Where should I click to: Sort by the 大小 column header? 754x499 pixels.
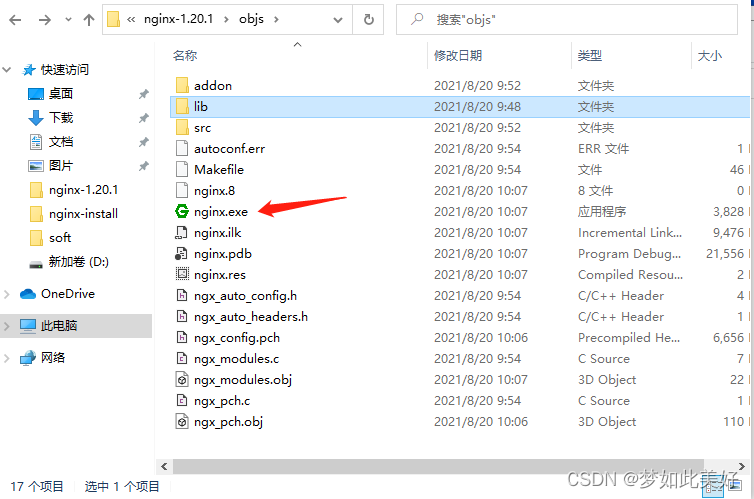[x=710, y=56]
